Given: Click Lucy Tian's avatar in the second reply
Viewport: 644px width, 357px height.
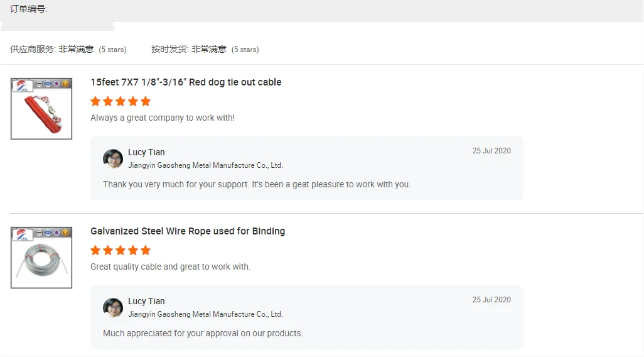Looking at the screenshot, I should coord(113,308).
